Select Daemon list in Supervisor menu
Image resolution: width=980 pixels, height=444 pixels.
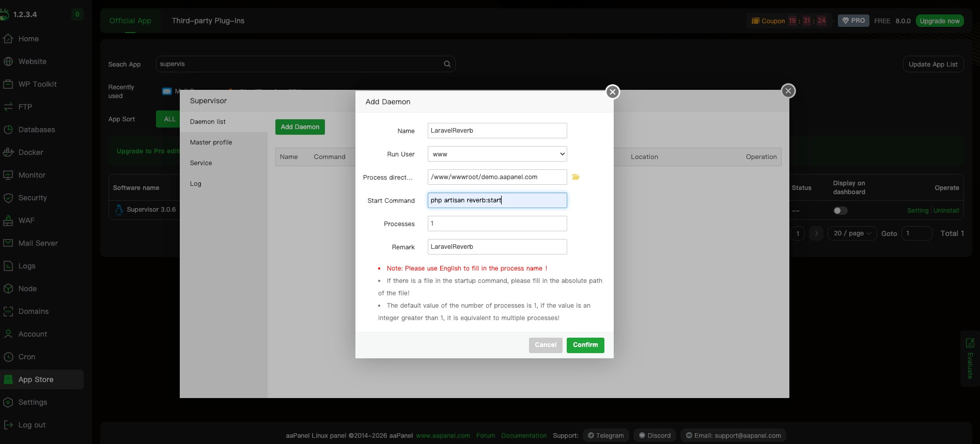(x=224, y=122)
